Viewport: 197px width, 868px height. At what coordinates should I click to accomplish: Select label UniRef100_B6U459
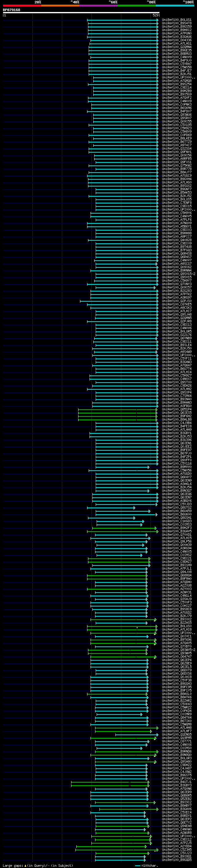176,511
